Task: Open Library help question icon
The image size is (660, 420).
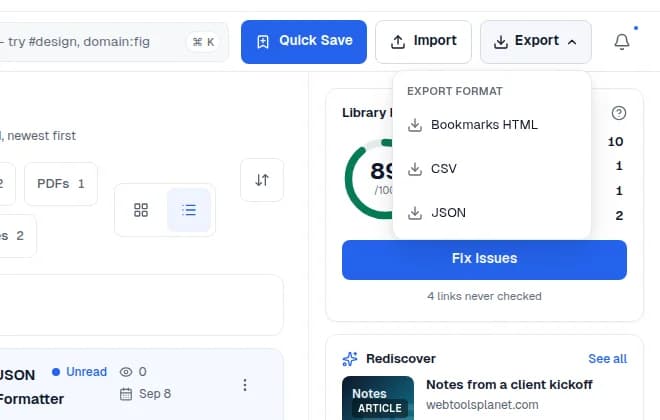Action: (619, 113)
